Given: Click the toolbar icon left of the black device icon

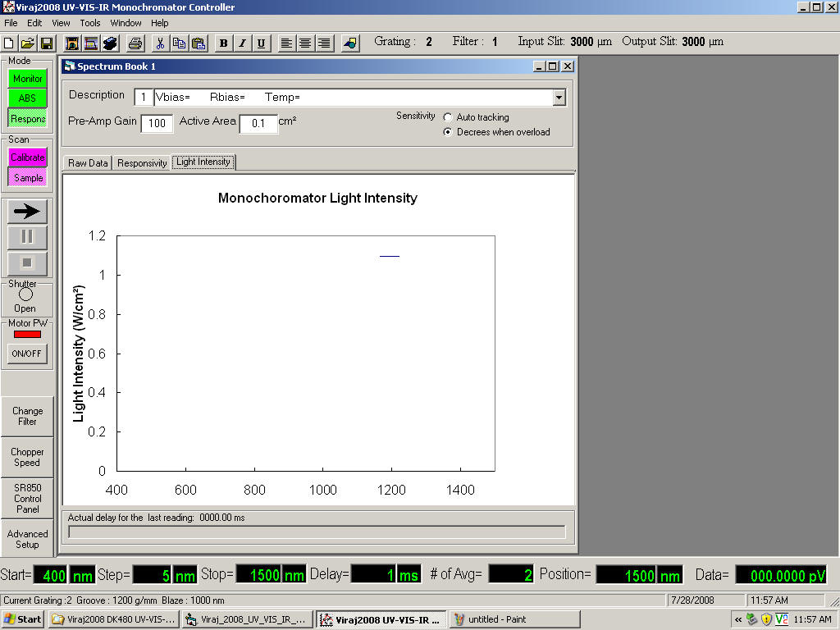Looking at the screenshot, I should [91, 43].
